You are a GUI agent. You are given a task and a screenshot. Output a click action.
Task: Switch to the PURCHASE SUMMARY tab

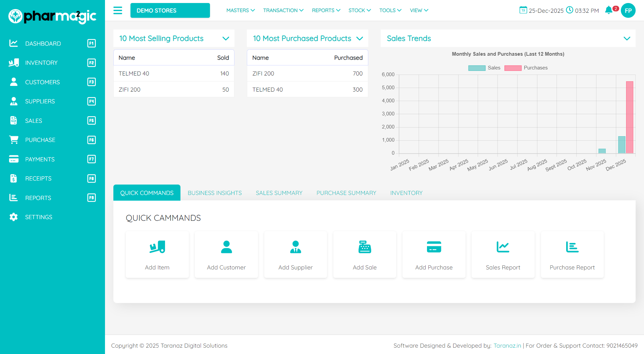[x=346, y=193]
